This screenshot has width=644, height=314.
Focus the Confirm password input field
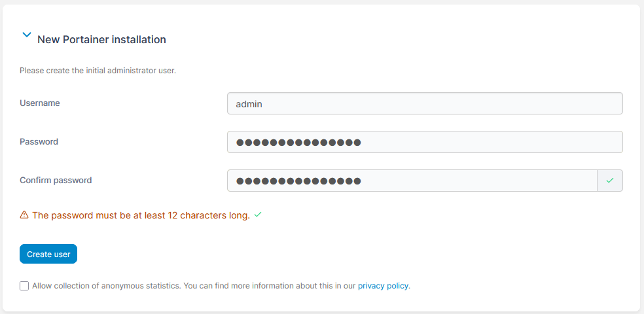click(x=412, y=181)
